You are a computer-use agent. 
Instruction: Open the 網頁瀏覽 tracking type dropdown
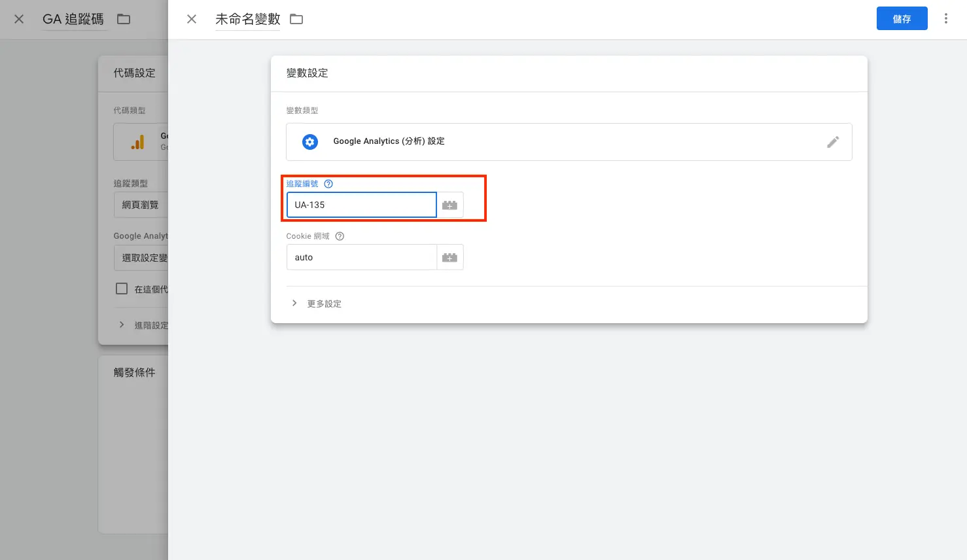[x=141, y=205]
